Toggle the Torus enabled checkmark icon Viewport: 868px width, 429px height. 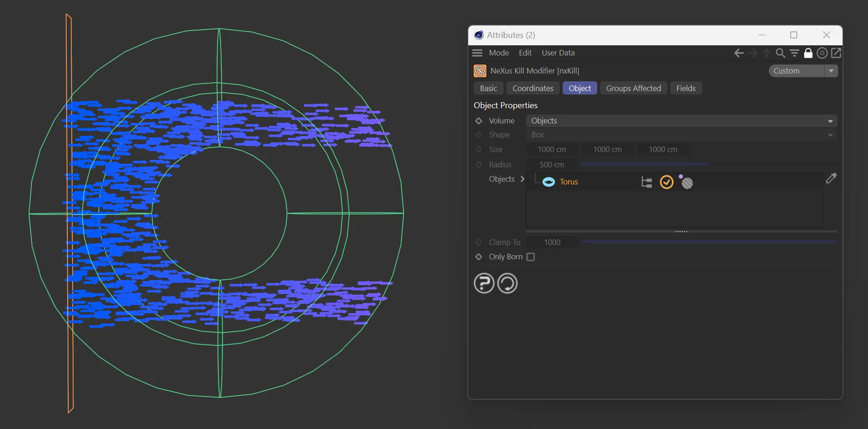pyautogui.click(x=666, y=183)
